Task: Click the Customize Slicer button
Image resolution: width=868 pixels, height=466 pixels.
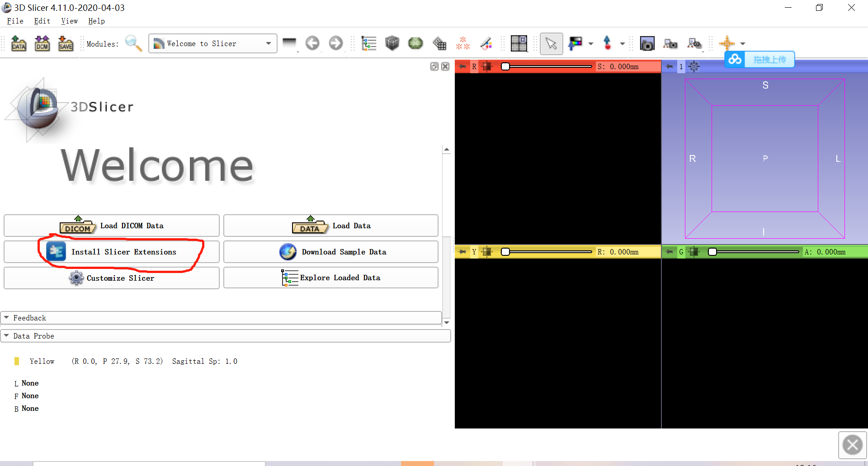Action: coord(112,278)
